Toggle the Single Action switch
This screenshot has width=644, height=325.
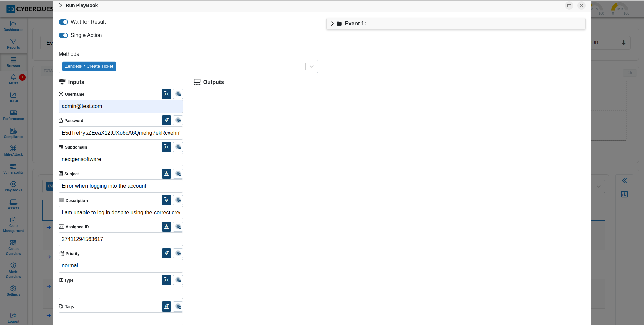(63, 35)
